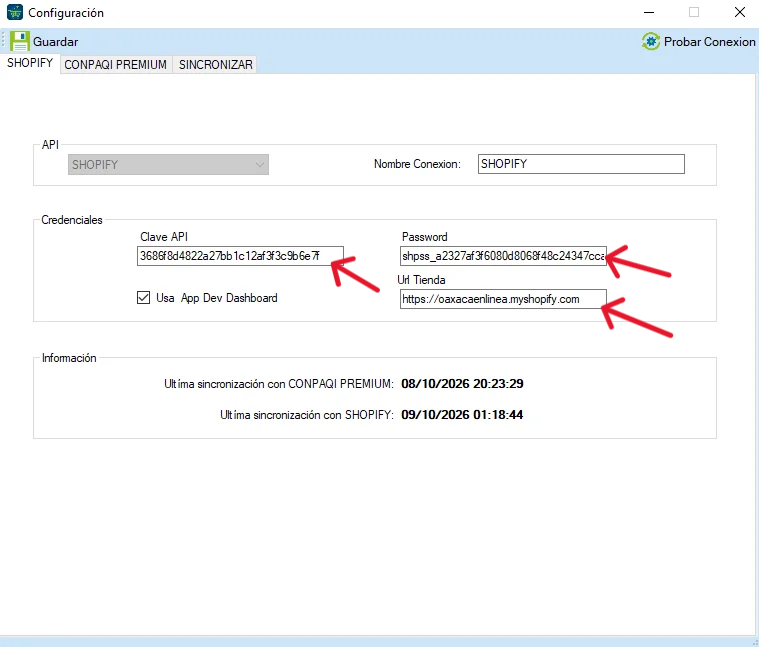The height and width of the screenshot is (647, 759).
Task: Switch to the SHOPIFY tab
Action: tap(30, 63)
